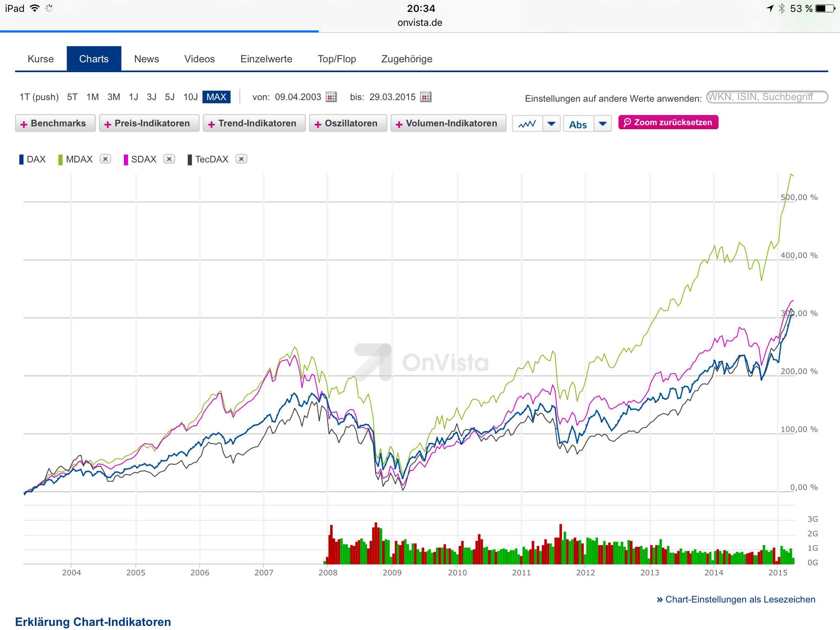This screenshot has width=840, height=630.
Task: Remove the MDAX benchmark from the chart
Action: 105,159
